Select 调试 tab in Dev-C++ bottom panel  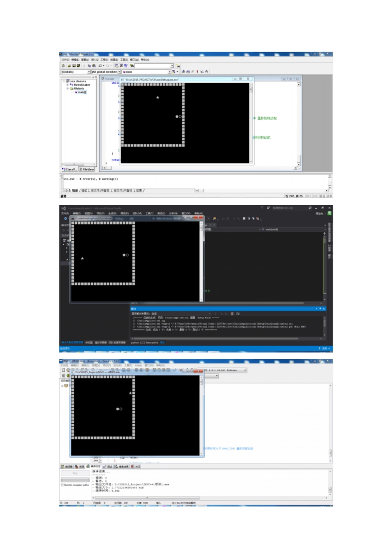[x=107, y=466]
